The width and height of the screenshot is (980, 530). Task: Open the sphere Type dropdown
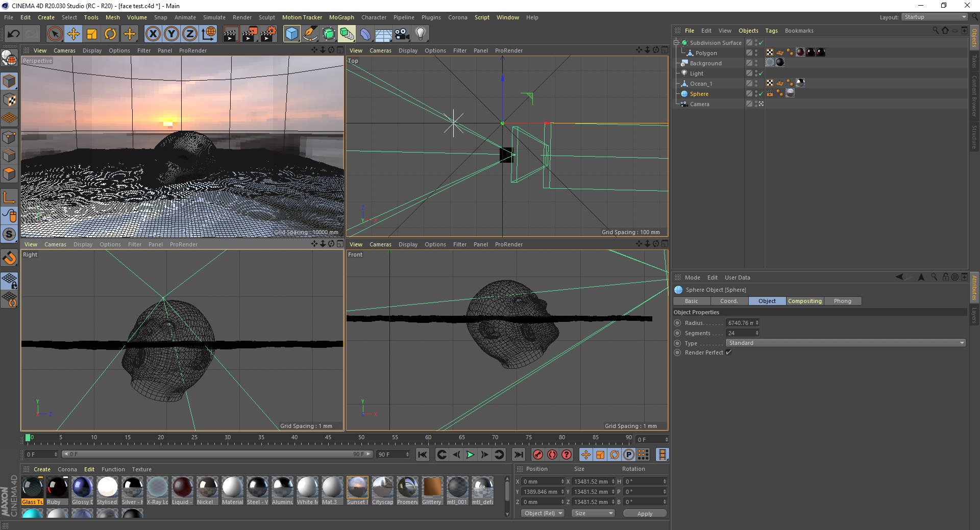click(x=845, y=343)
